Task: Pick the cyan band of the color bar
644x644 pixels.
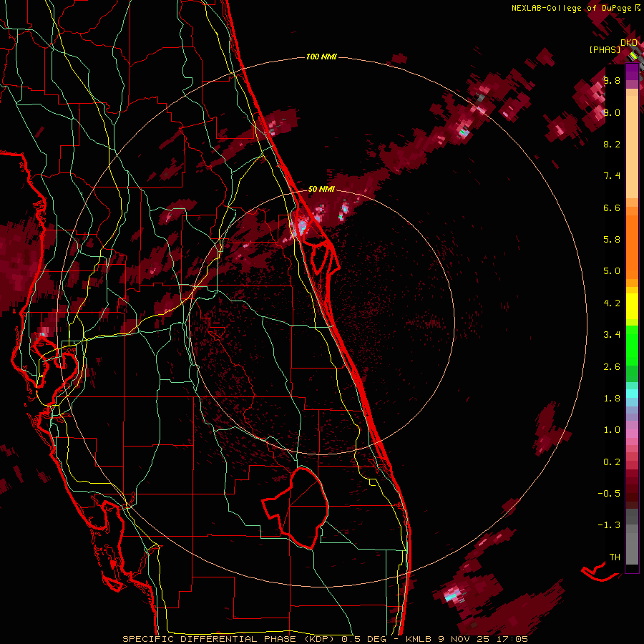Action: click(x=632, y=394)
